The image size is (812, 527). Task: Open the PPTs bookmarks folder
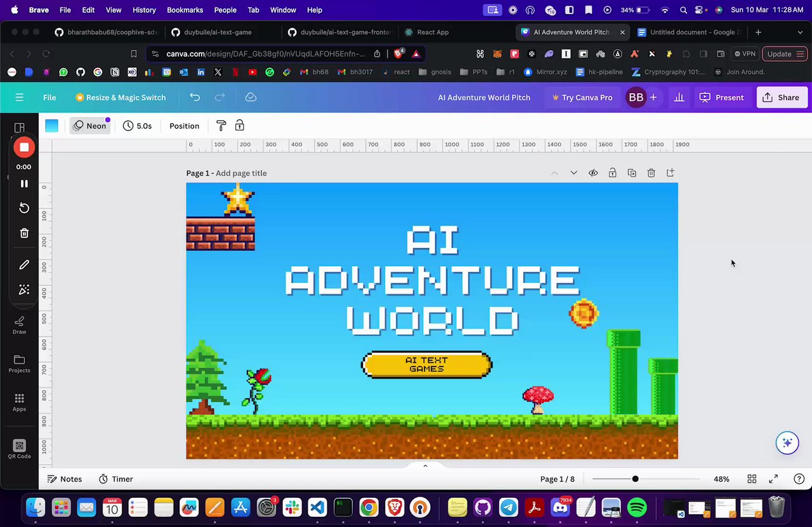(473, 72)
